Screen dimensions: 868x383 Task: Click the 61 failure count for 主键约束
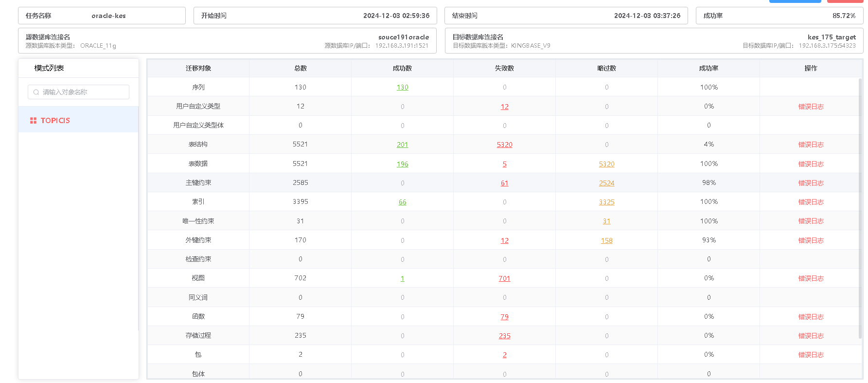click(504, 183)
